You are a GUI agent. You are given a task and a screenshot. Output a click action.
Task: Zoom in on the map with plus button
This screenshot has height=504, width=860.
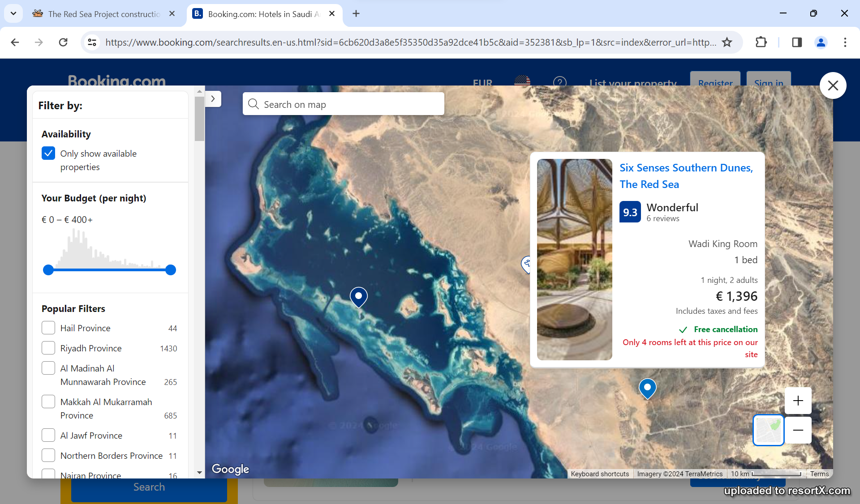tap(798, 401)
